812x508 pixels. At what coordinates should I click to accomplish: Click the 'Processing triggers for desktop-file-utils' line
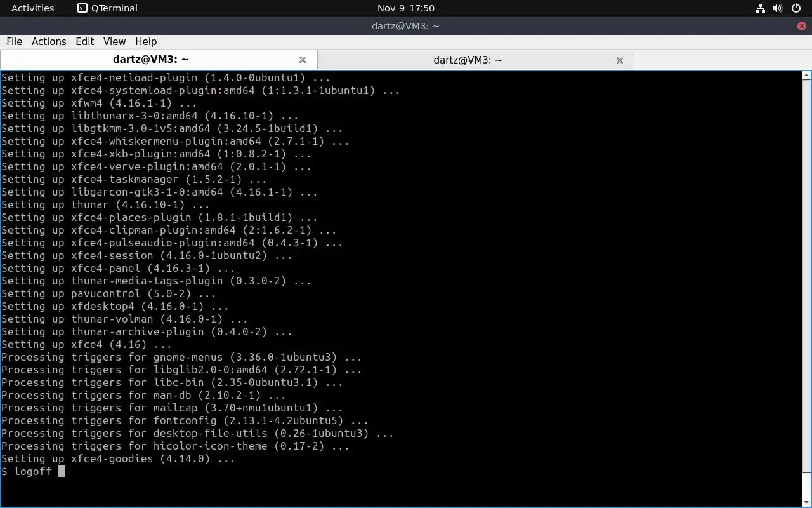pyautogui.click(x=197, y=433)
